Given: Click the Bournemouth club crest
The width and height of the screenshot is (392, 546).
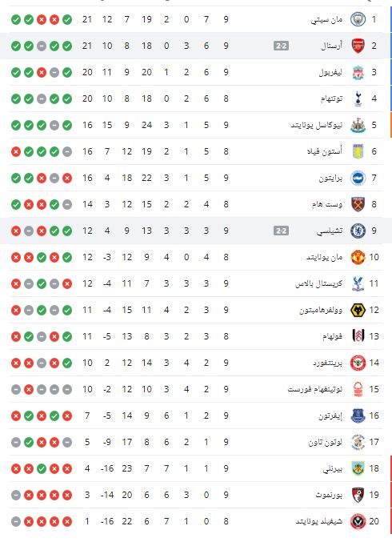Looking at the screenshot, I should 358,495.
